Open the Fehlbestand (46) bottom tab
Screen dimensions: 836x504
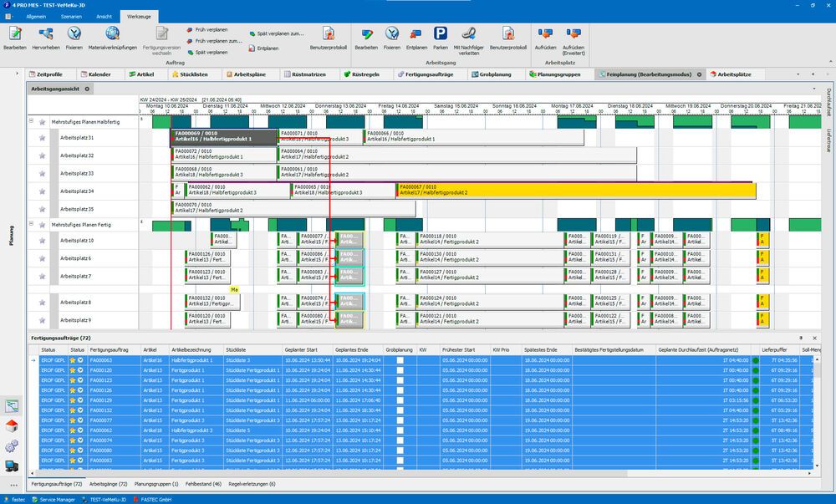(x=203, y=484)
